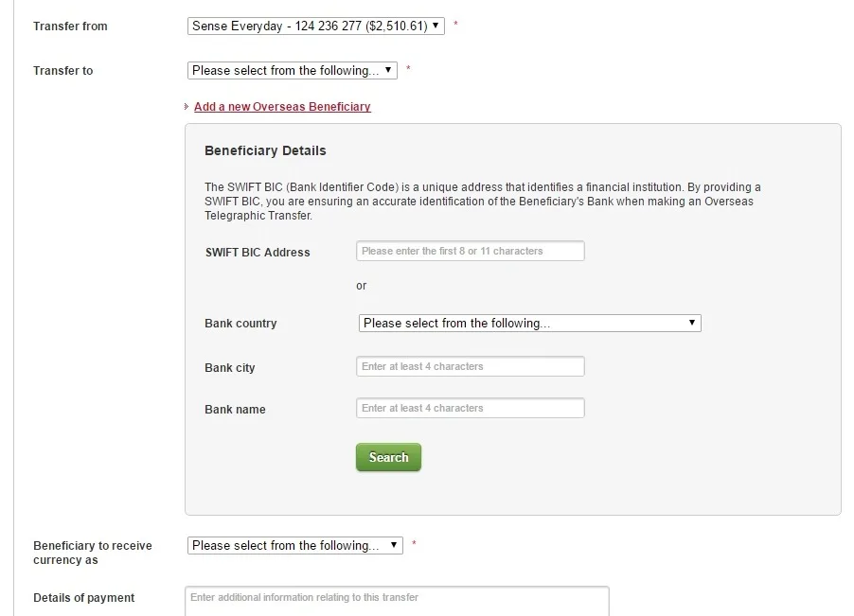Open the Bank country dropdown
This screenshot has width=854, height=616.
(x=530, y=324)
